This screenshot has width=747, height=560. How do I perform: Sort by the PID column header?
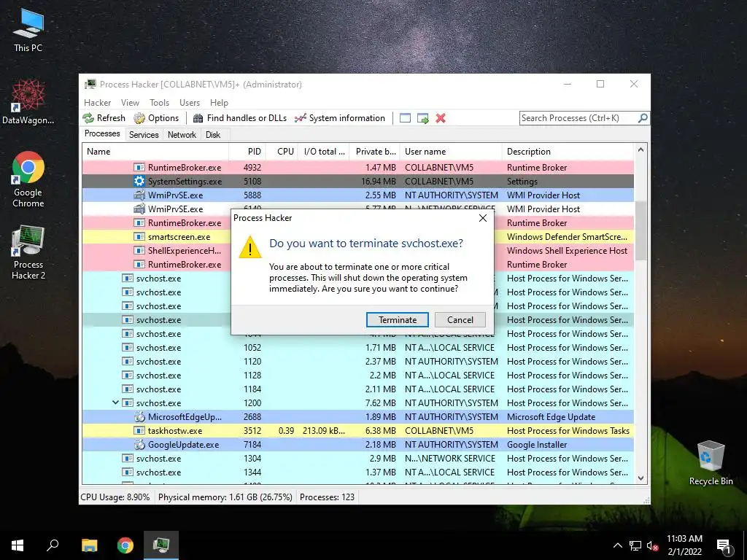247,152
